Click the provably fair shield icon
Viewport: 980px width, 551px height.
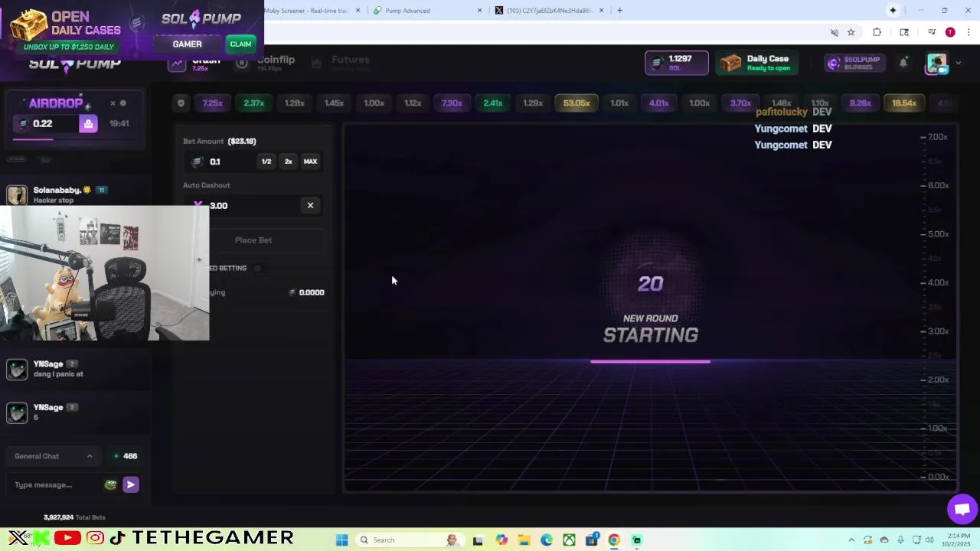point(181,103)
